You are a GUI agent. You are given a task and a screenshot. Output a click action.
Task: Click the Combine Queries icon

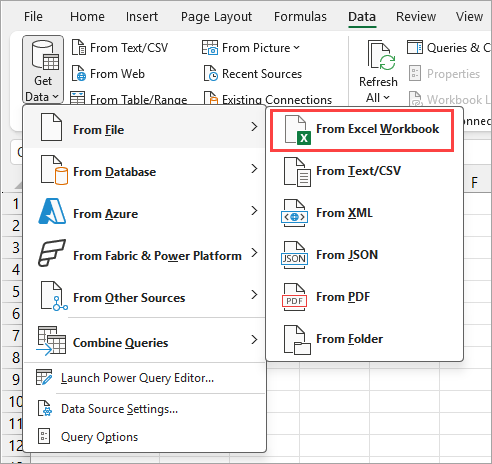click(x=51, y=341)
